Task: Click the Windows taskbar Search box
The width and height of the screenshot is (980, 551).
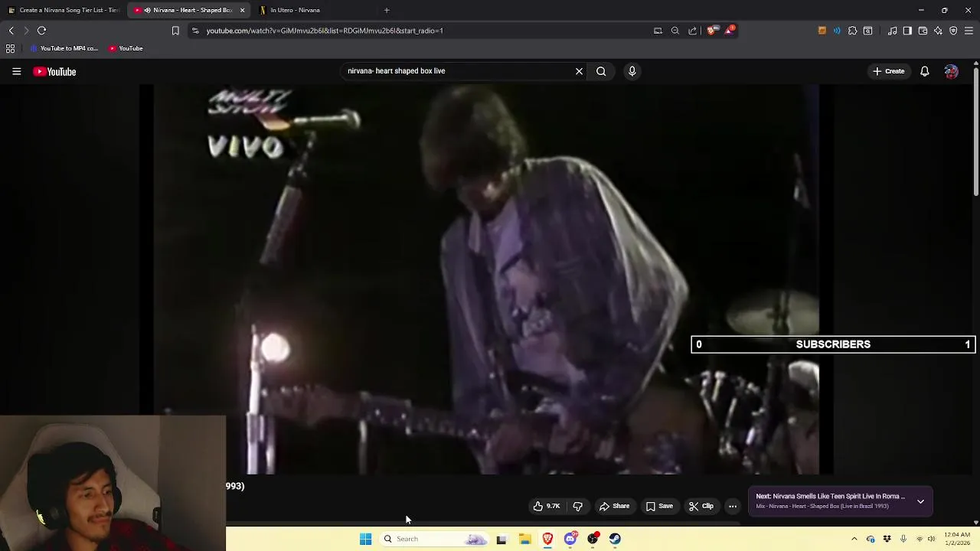Action: tap(436, 539)
